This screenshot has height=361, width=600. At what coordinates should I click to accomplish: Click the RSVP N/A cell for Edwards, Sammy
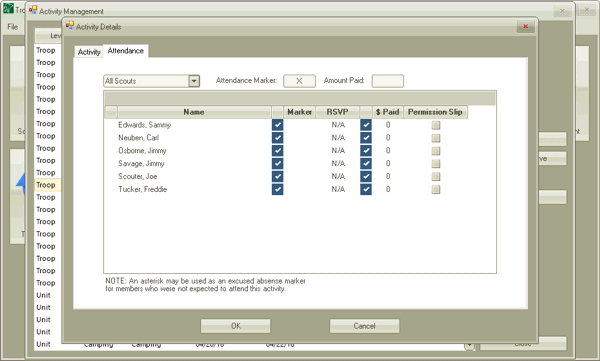pyautogui.click(x=338, y=125)
